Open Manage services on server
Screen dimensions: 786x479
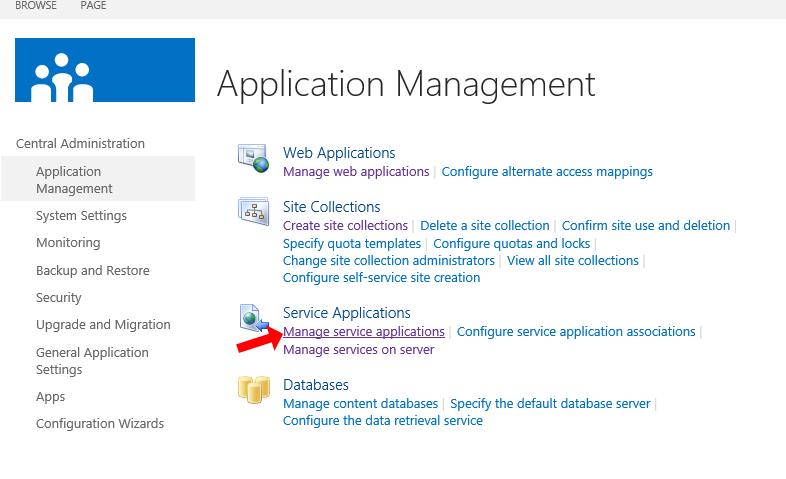coord(358,350)
